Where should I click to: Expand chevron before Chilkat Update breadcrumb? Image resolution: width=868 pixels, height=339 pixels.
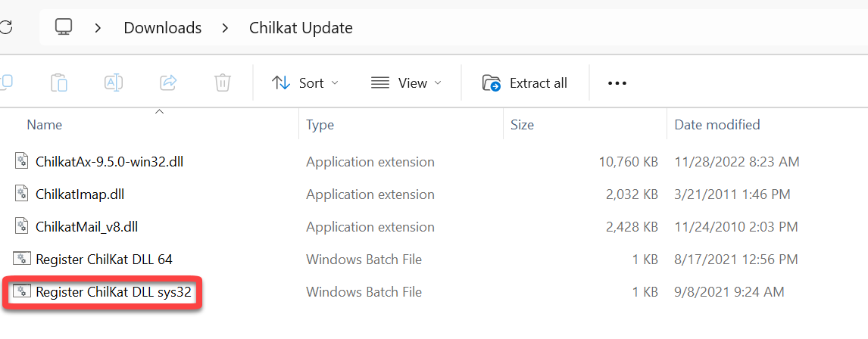[x=225, y=28]
